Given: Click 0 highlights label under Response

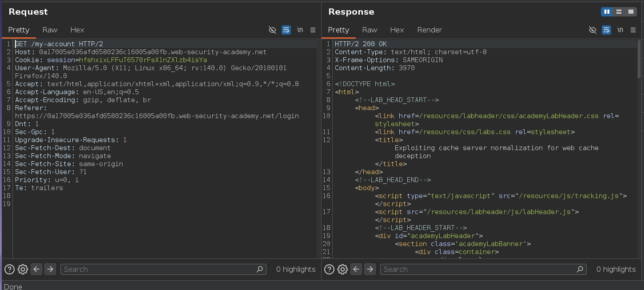Looking at the screenshot, I should point(616,269).
